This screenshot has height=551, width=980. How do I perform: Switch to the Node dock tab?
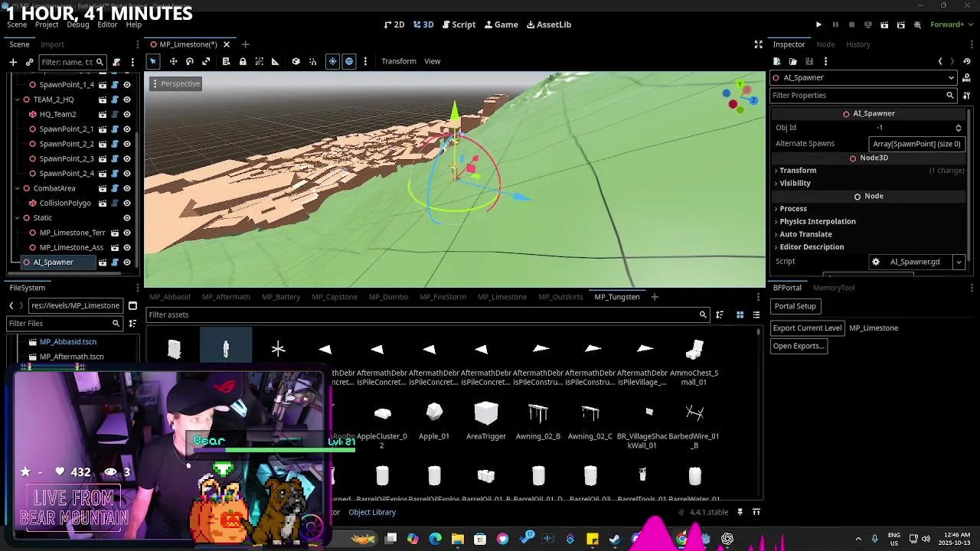[825, 44]
